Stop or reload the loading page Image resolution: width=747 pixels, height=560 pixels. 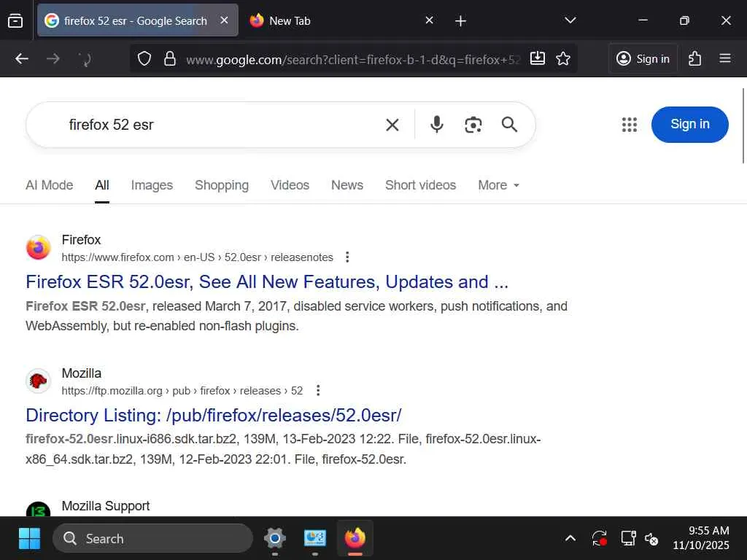(x=85, y=59)
